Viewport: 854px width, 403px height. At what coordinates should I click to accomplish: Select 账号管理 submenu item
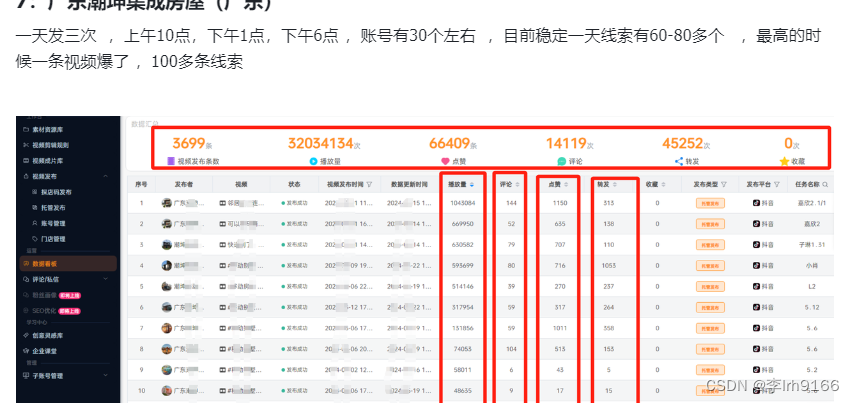coord(53,223)
